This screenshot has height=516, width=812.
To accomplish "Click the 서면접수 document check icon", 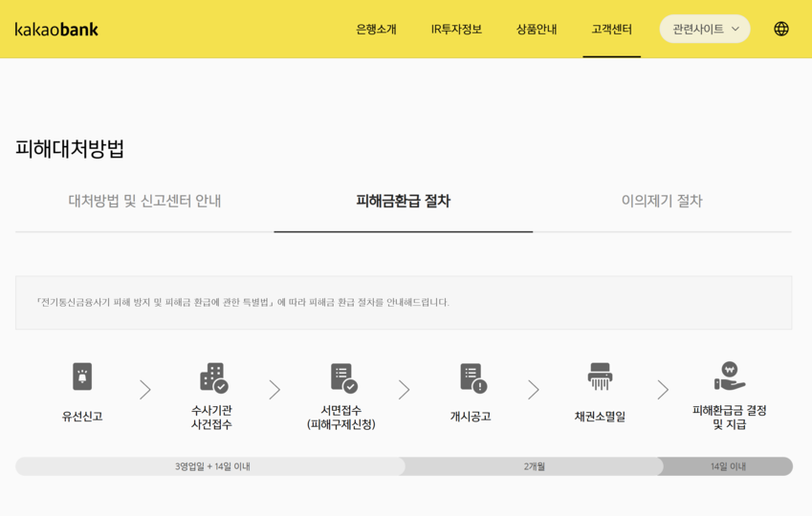I will pyautogui.click(x=342, y=377).
